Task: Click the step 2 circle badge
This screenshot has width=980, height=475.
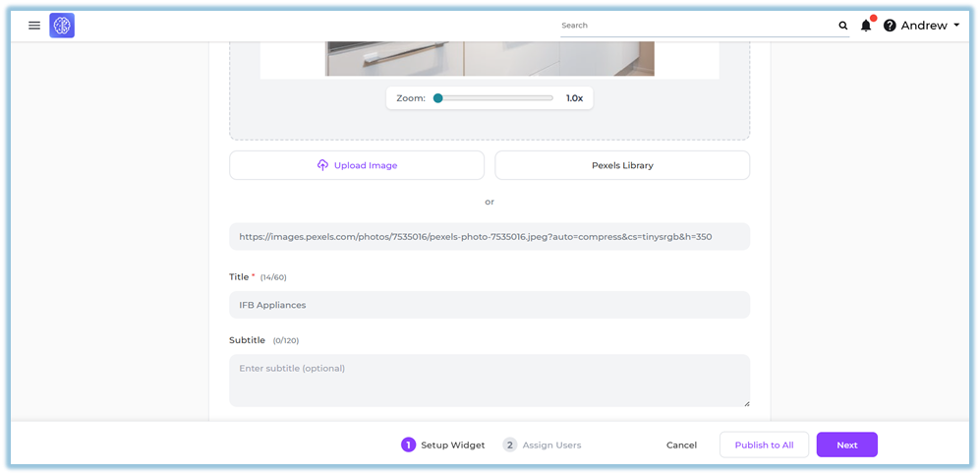Action: click(x=509, y=445)
